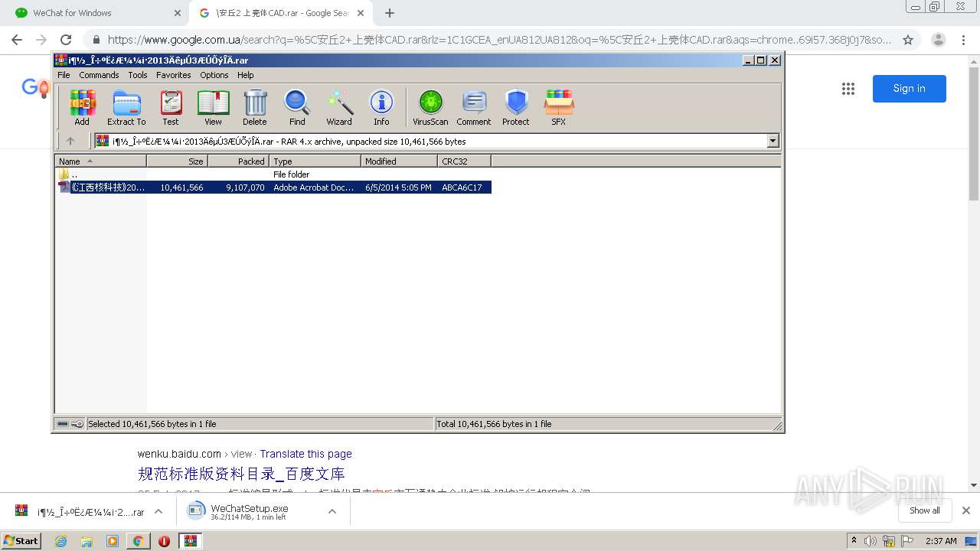The height and width of the screenshot is (551, 980).
Task: Expand the rar download item options chevron
Action: [158, 511]
